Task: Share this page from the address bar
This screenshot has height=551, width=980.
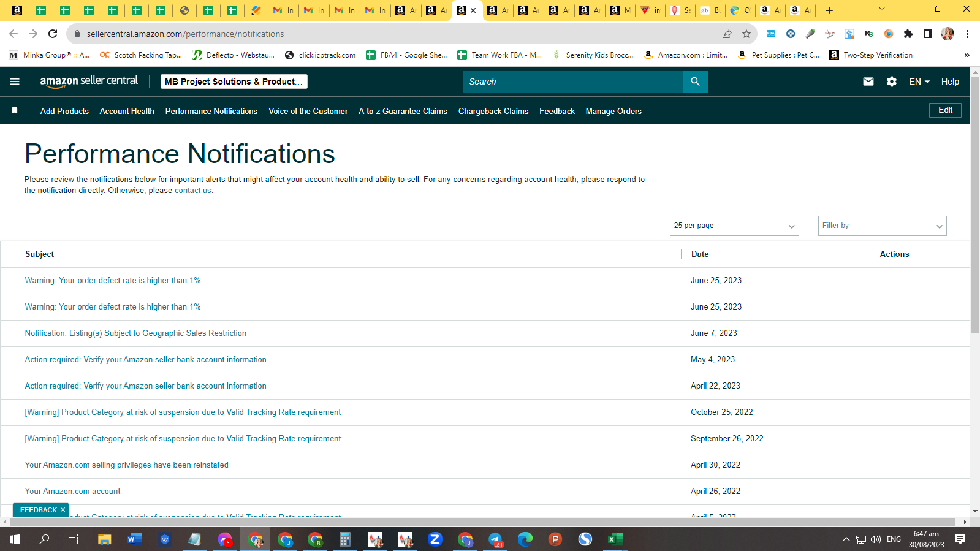Action: (727, 34)
